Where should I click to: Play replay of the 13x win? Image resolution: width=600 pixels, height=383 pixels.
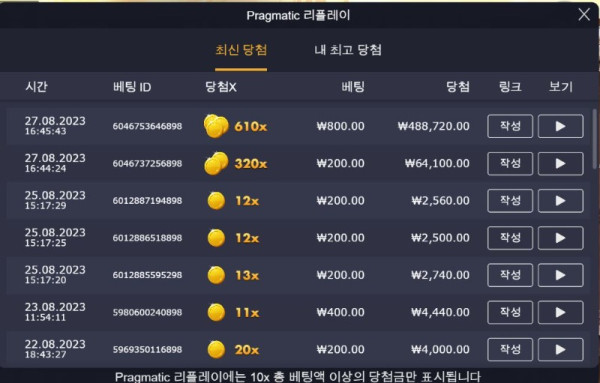pyautogui.click(x=561, y=275)
